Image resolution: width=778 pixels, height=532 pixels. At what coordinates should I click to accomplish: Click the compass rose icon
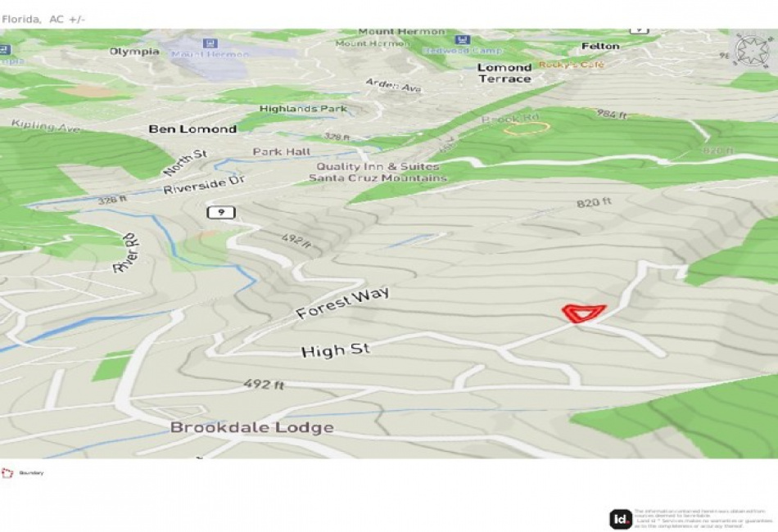(752, 51)
